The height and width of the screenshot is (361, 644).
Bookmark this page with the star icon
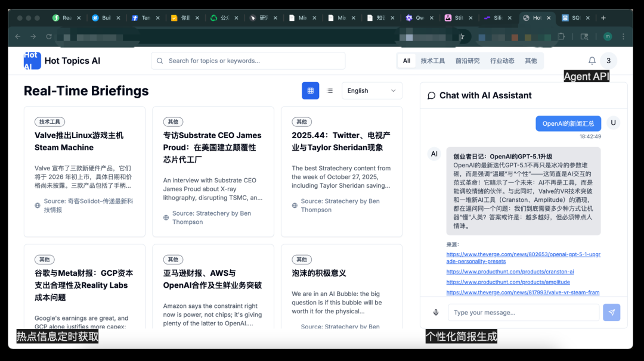click(x=462, y=37)
